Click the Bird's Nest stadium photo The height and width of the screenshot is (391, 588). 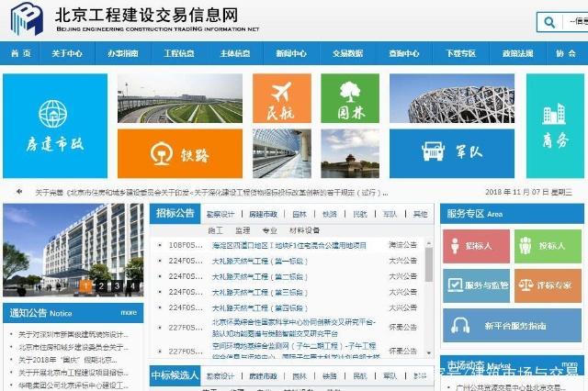point(452,98)
